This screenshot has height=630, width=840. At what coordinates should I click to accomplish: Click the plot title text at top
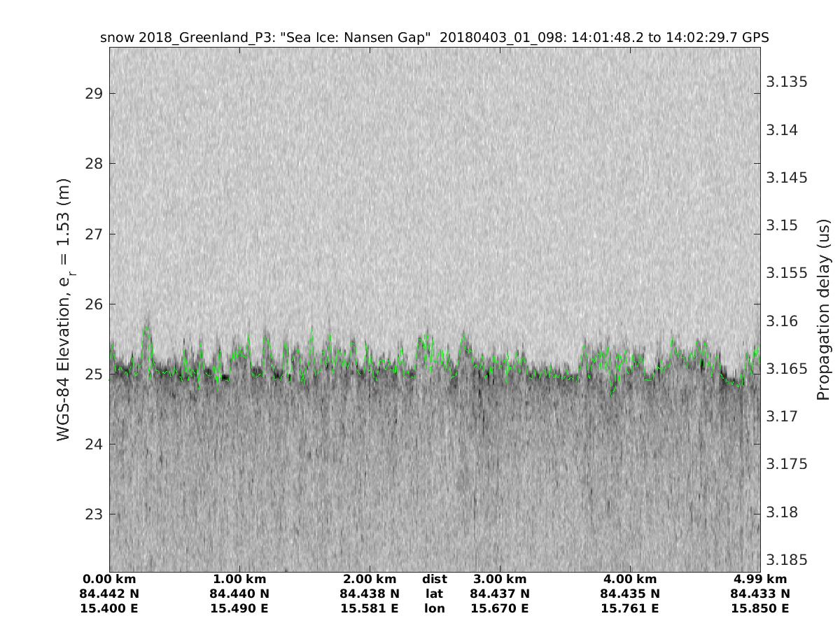pos(435,38)
